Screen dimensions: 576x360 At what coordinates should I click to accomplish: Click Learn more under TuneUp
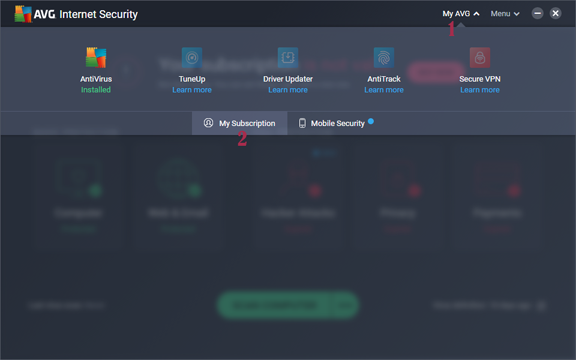point(192,90)
